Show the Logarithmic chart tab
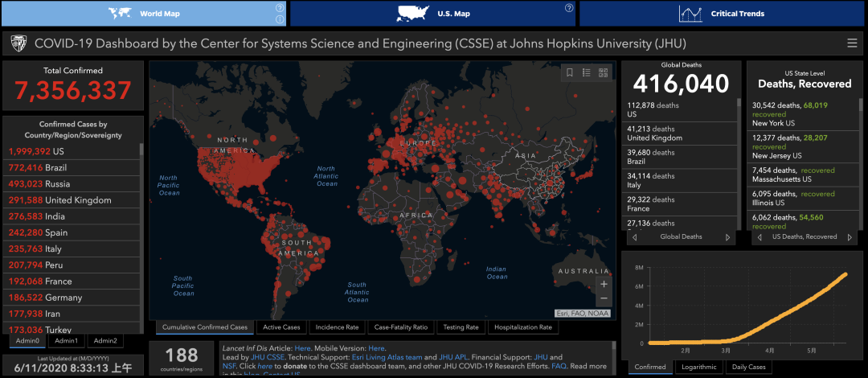The width and height of the screenshot is (868, 378). (x=699, y=367)
